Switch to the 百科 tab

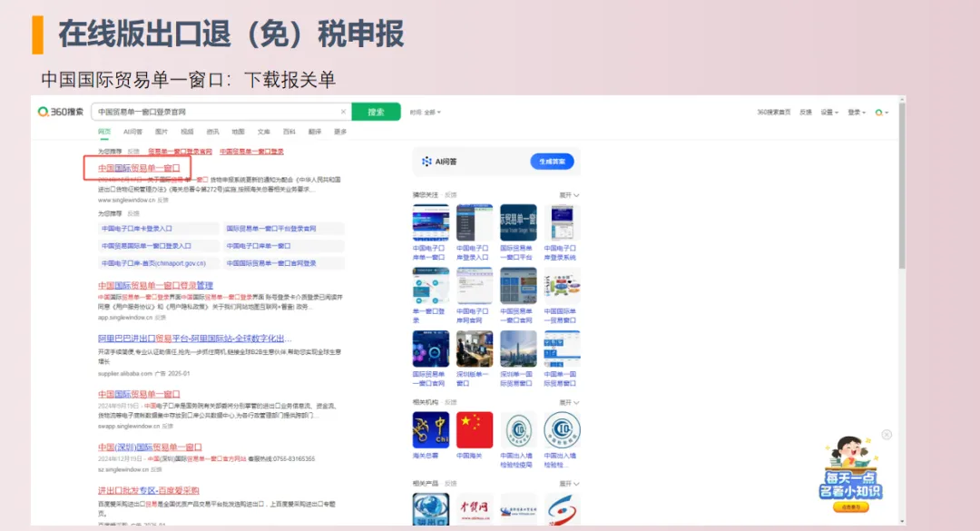pyautogui.click(x=289, y=132)
